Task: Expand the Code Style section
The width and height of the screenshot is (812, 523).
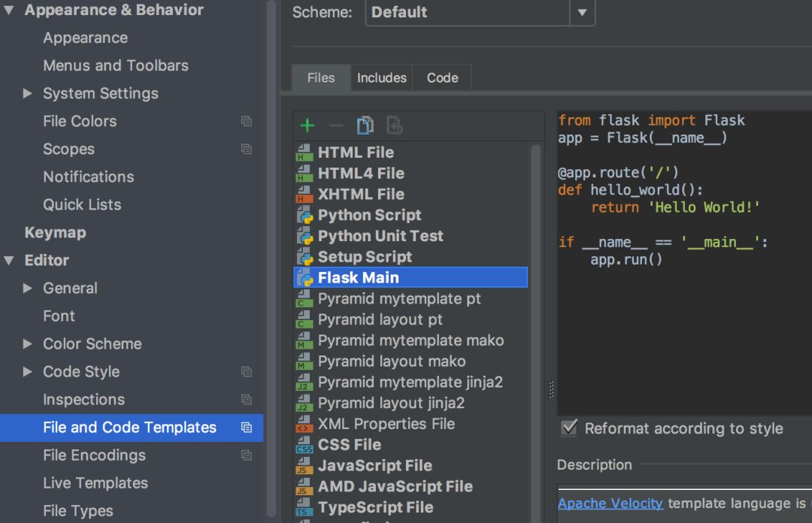Action: point(28,372)
